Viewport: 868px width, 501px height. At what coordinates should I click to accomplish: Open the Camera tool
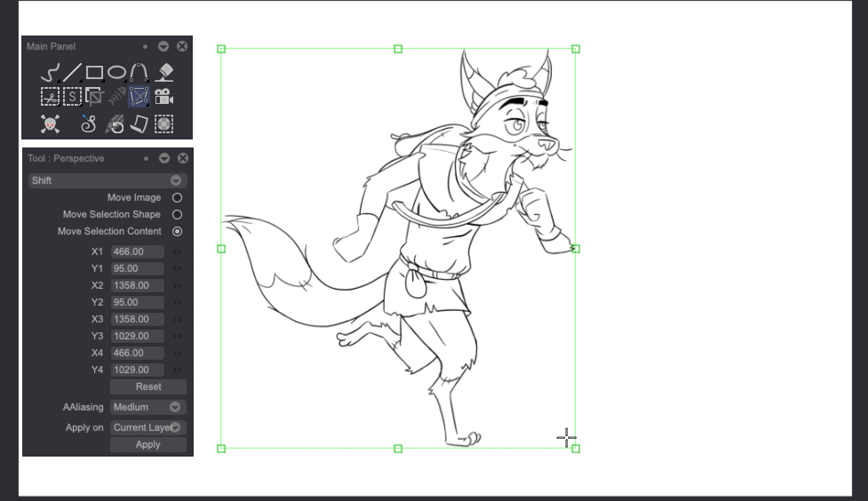(163, 97)
